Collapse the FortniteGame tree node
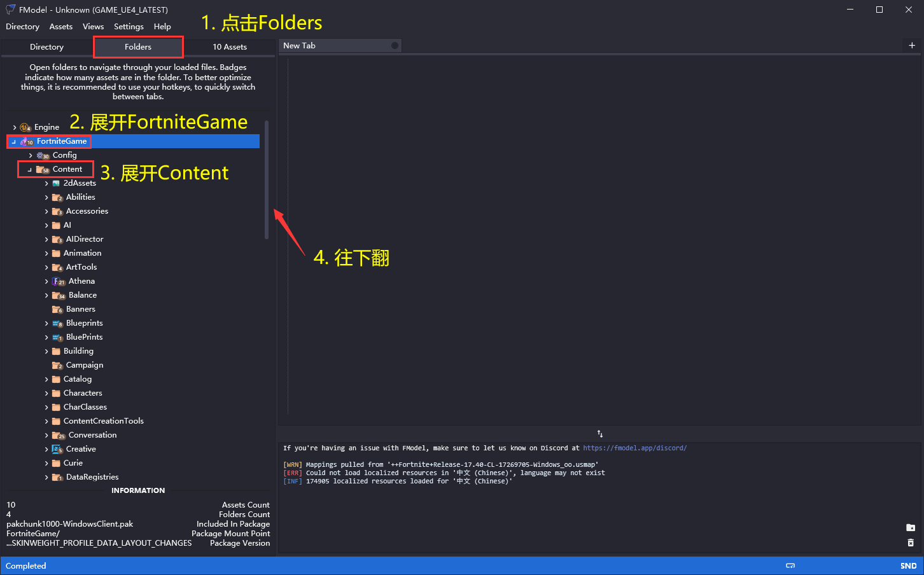924x575 pixels. (x=13, y=141)
